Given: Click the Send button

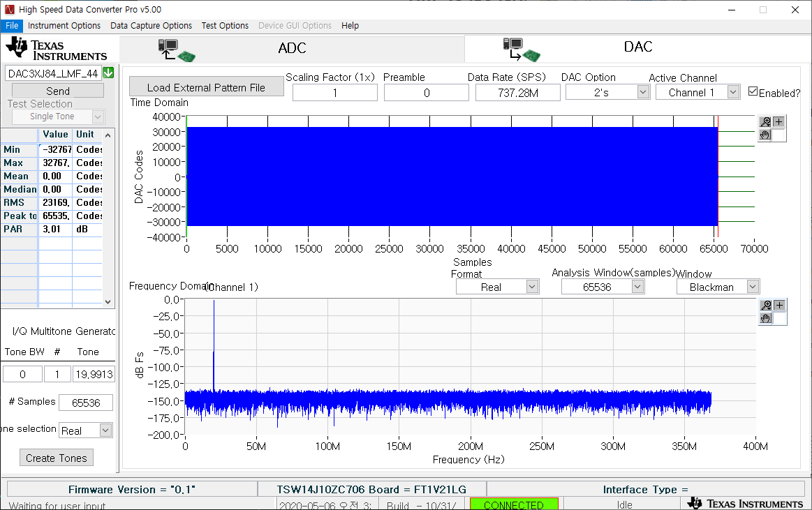Looking at the screenshot, I should (58, 91).
